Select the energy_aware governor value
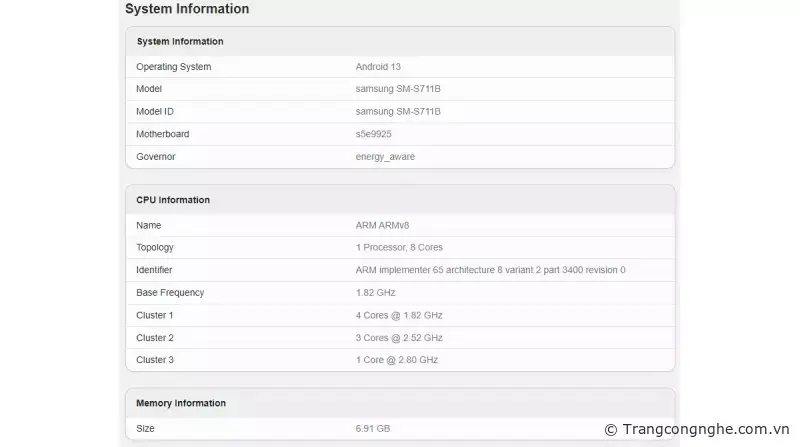Viewport: 800px width, 447px height. tap(385, 157)
